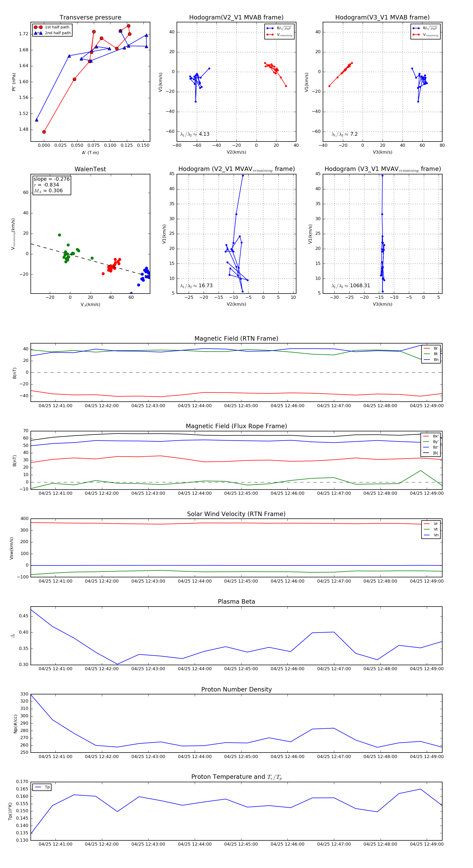Click the "Transverse pressure" plot title
The height and width of the screenshot is (868, 473).
click(90, 18)
